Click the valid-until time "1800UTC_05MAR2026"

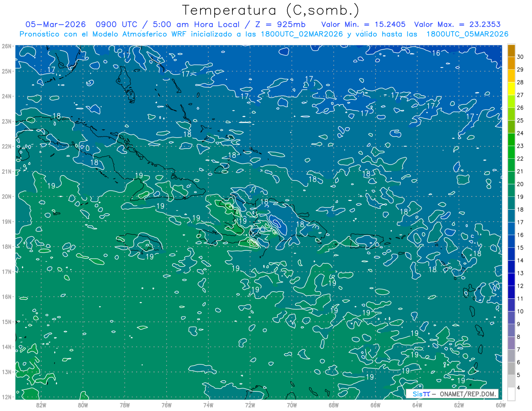click(x=467, y=34)
